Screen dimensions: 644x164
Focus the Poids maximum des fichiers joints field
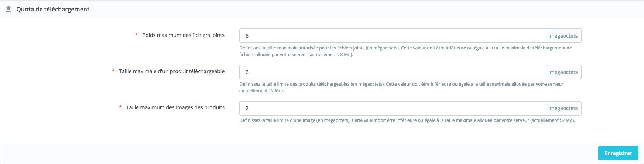coord(393,36)
